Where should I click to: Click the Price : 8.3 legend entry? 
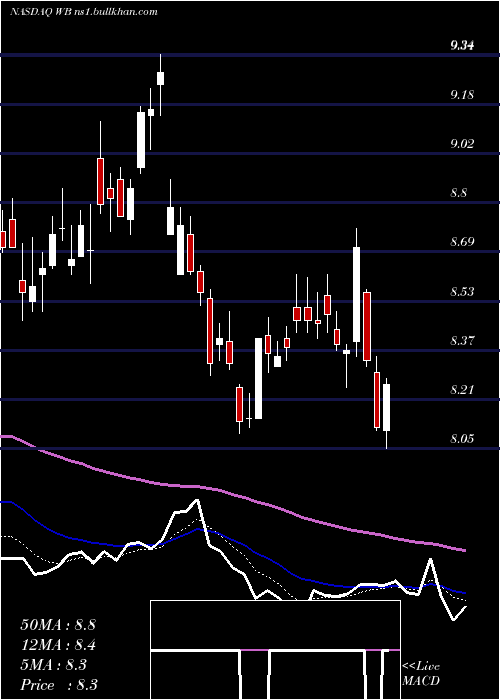(59, 685)
